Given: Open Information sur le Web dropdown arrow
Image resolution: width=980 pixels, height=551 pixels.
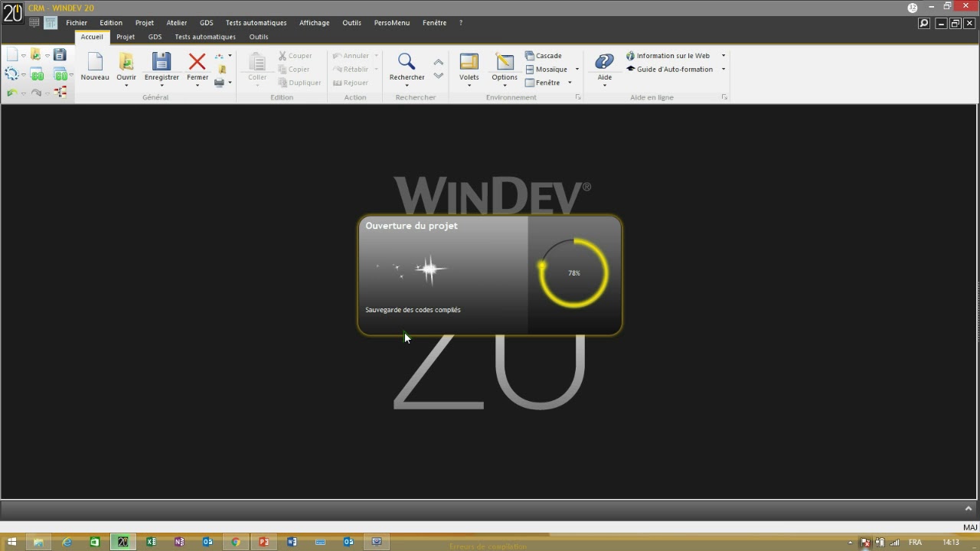Looking at the screenshot, I should click(x=724, y=56).
